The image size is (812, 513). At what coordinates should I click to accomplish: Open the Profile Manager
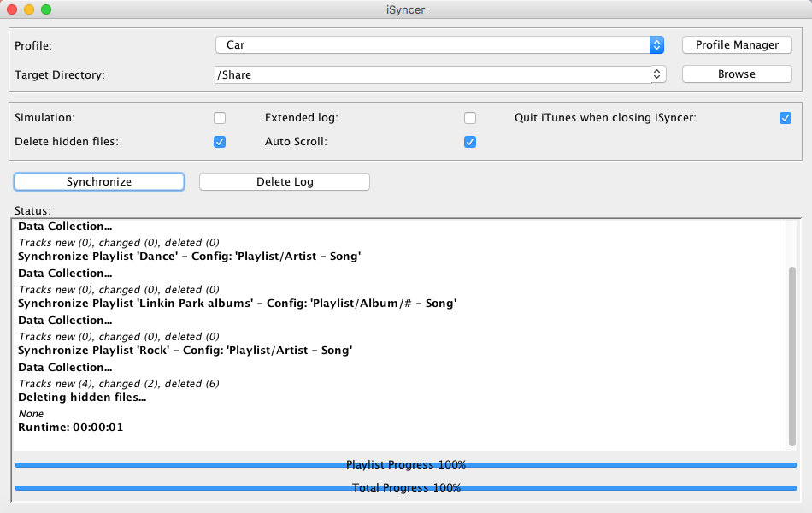click(737, 45)
